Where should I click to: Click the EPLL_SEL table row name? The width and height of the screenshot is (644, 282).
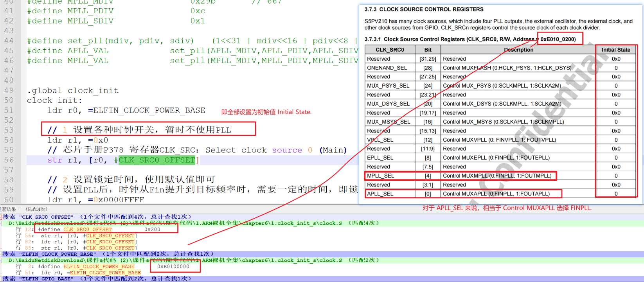380,158
